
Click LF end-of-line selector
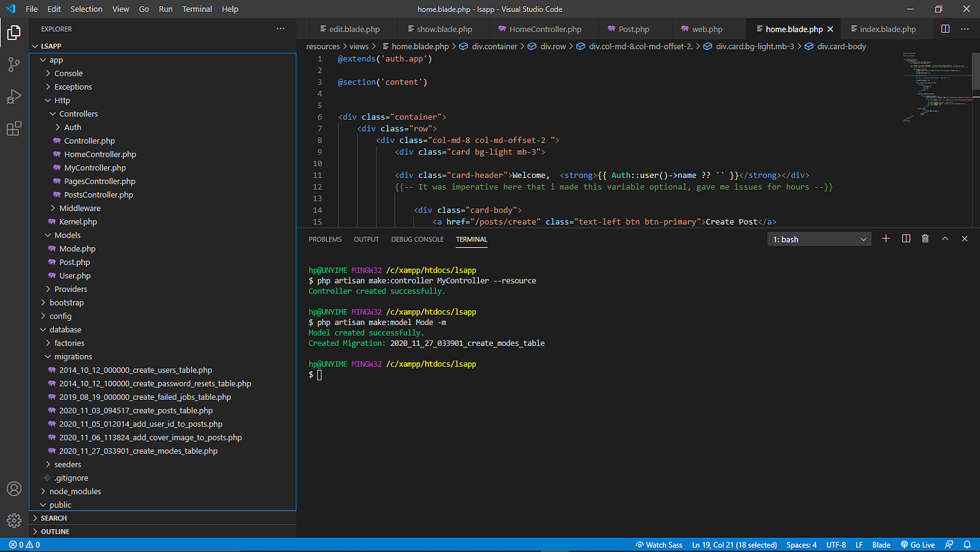[x=859, y=545]
